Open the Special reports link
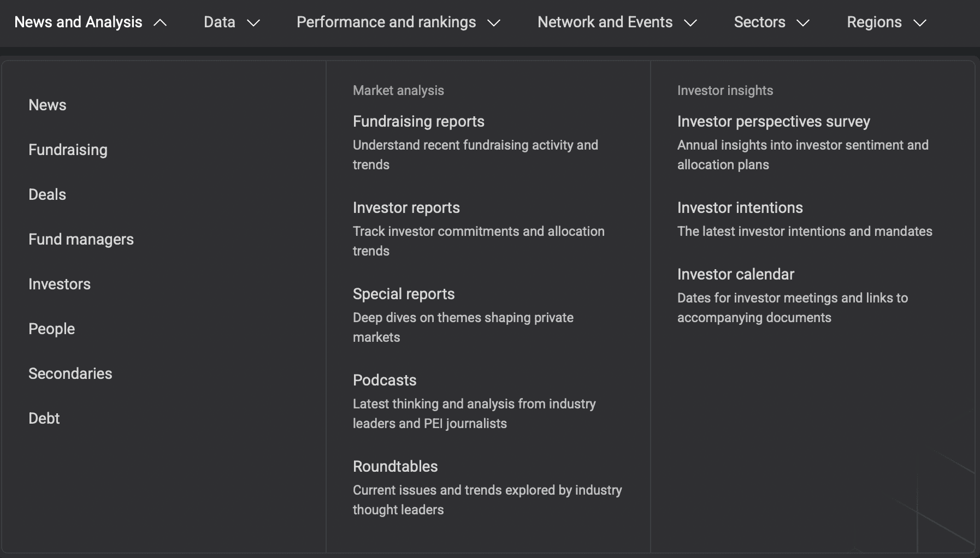Image resolution: width=980 pixels, height=558 pixels. 404,294
